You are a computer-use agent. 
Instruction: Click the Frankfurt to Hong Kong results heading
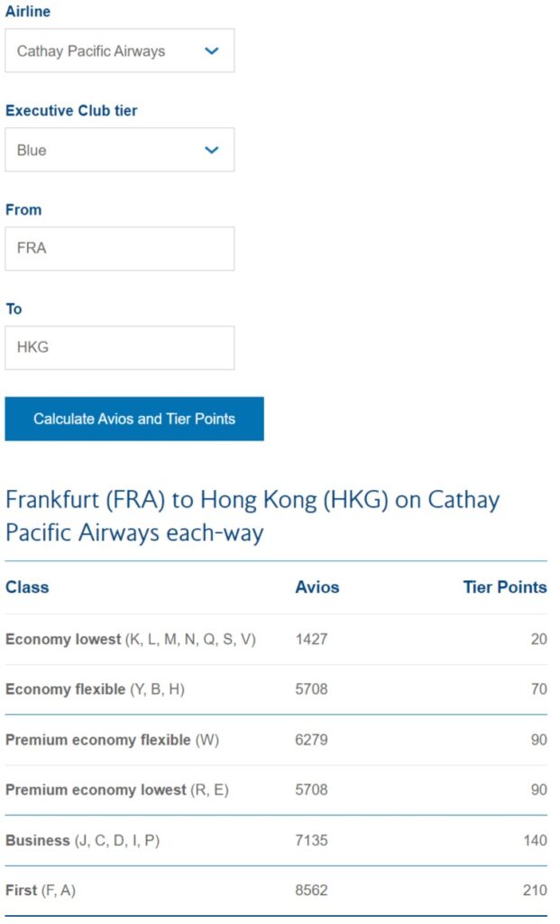[x=252, y=515]
